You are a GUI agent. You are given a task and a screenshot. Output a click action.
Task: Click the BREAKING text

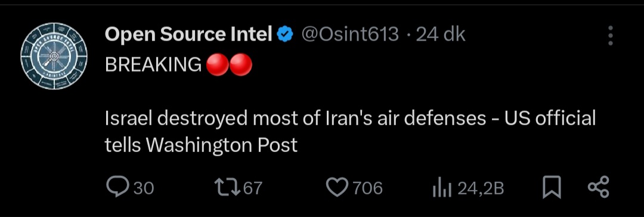(x=153, y=64)
